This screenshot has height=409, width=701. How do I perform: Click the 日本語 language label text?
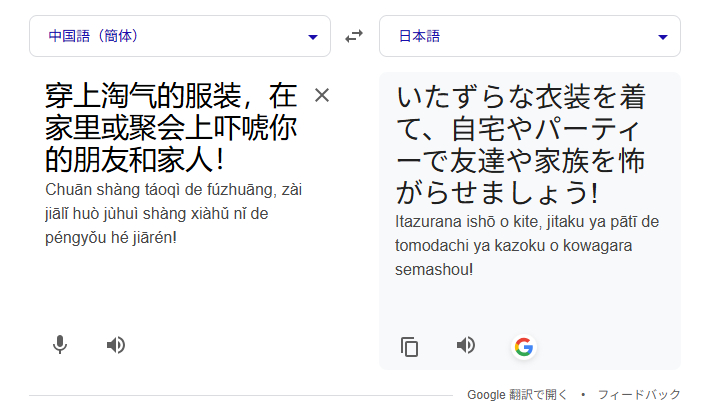click(419, 36)
